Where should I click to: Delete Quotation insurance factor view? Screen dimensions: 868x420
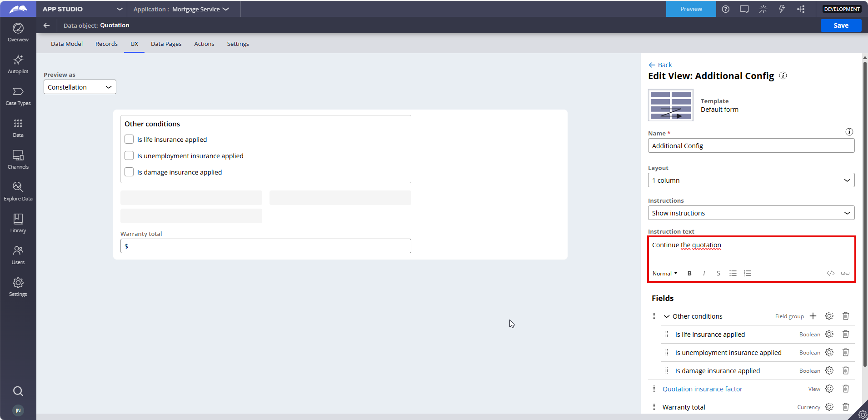coord(846,389)
